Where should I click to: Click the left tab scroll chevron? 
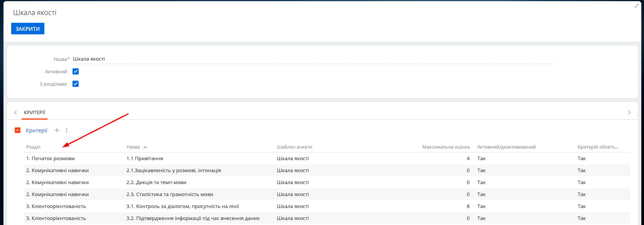click(15, 113)
